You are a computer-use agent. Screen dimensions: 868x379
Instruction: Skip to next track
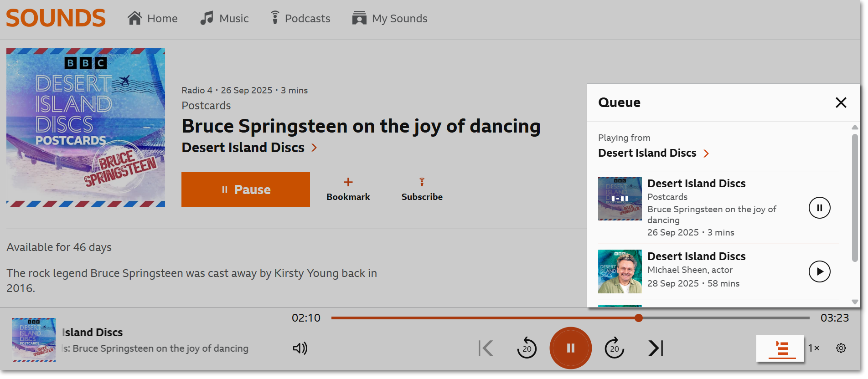656,348
